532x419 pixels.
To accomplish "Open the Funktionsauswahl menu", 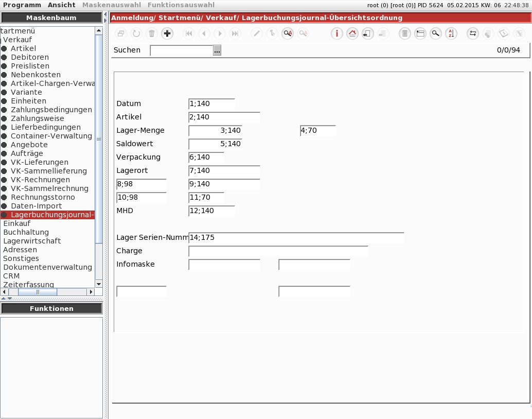I will click(181, 5).
